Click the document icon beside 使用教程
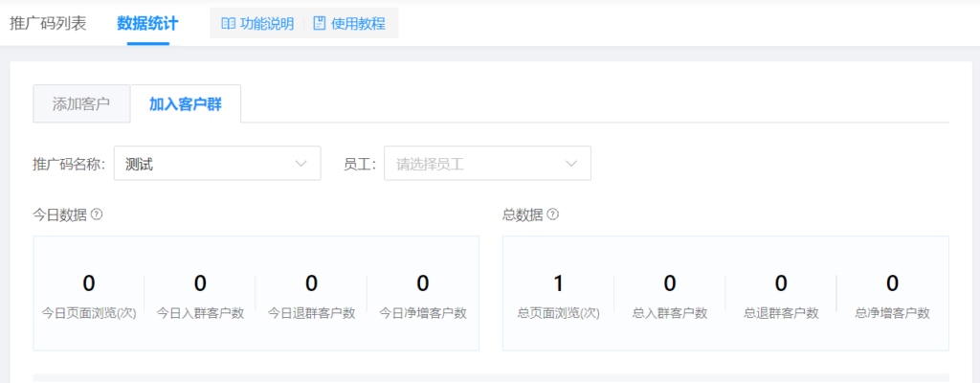This screenshot has height=383, width=980. click(x=320, y=24)
